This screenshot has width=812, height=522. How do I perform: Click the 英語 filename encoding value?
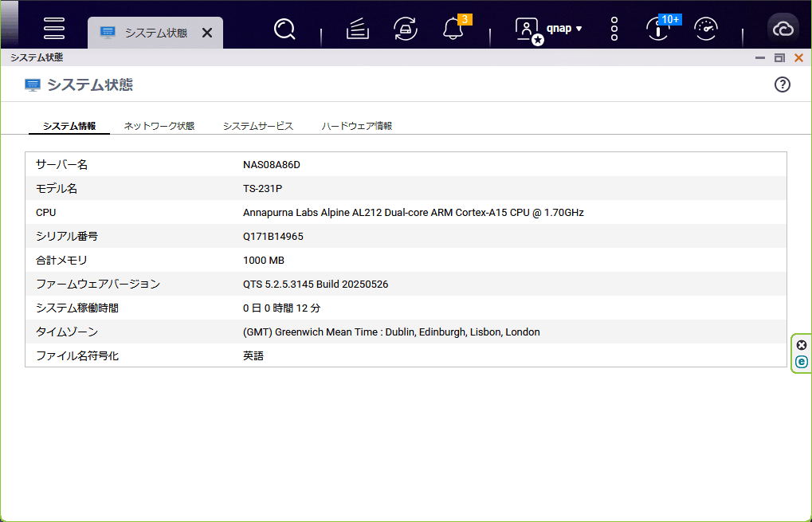[x=253, y=355]
